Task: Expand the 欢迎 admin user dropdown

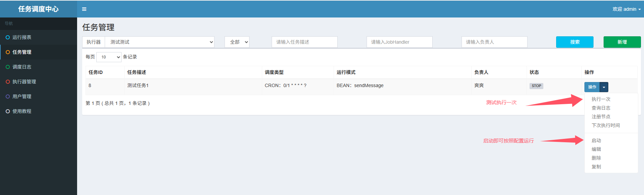Action: [x=626, y=9]
